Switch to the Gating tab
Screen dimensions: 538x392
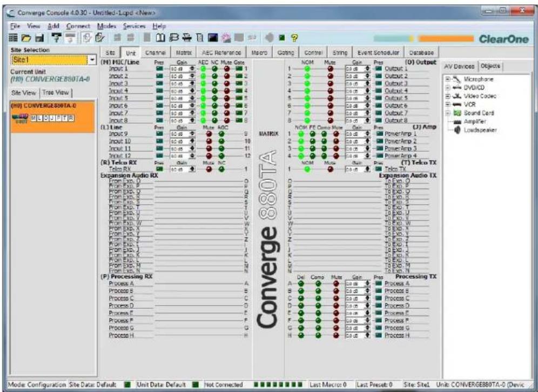pos(286,53)
